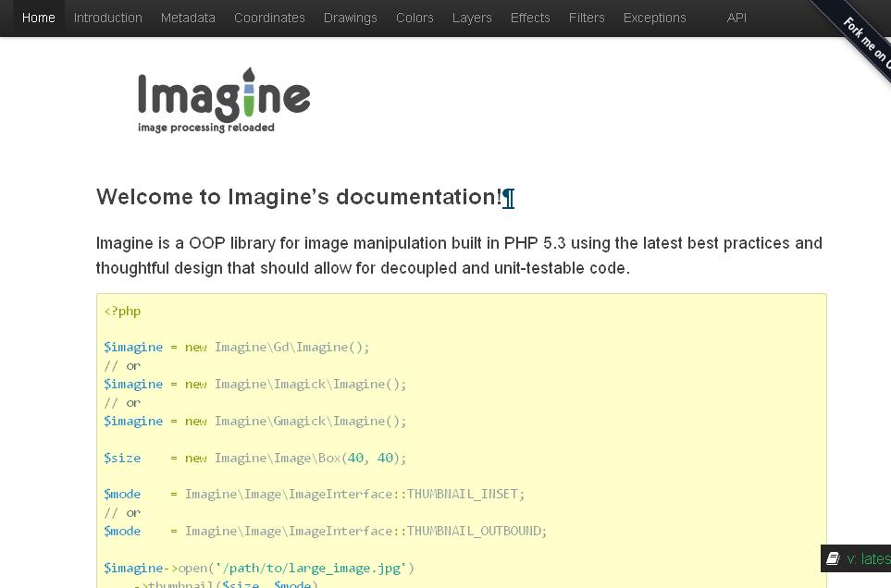Click 'THUMBNAIL_OUTBOUND' constant in code
Viewport: 891px width, 588px height.
click(474, 531)
